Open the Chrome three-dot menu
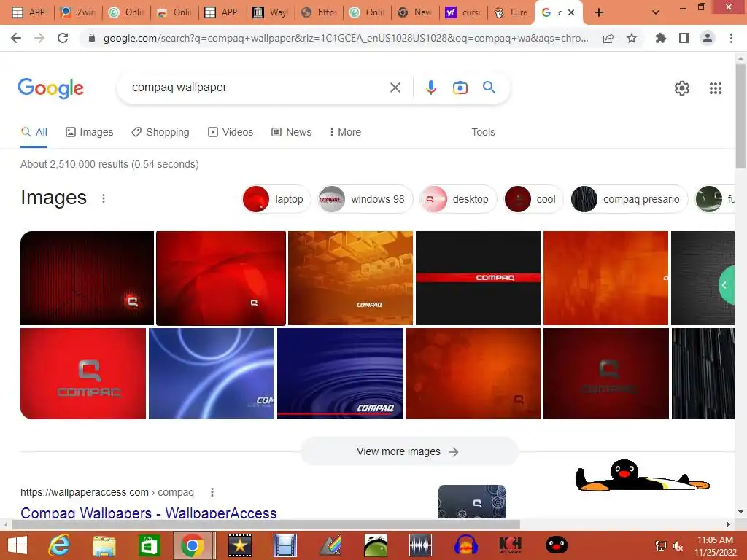The height and width of the screenshot is (560, 747). click(731, 38)
